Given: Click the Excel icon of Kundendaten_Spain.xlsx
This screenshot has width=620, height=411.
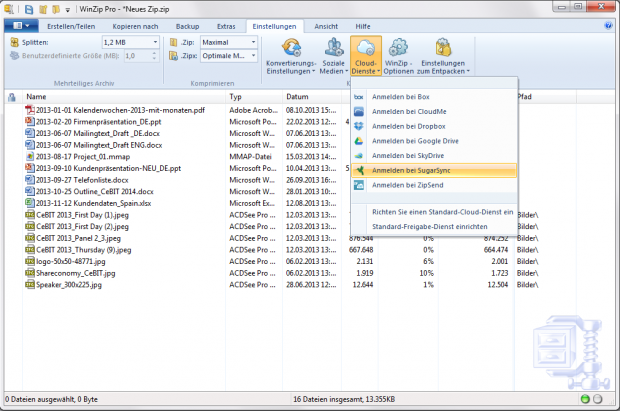Looking at the screenshot, I should (29, 203).
